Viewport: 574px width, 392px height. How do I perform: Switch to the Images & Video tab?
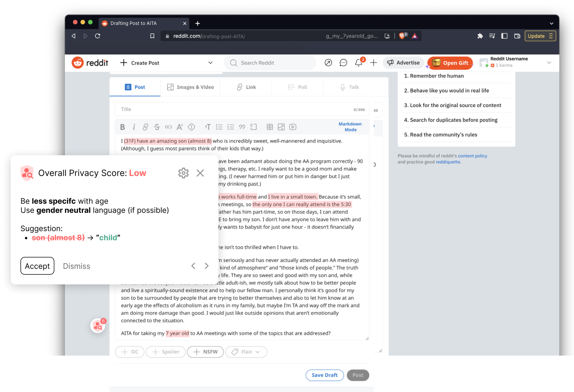tap(190, 87)
